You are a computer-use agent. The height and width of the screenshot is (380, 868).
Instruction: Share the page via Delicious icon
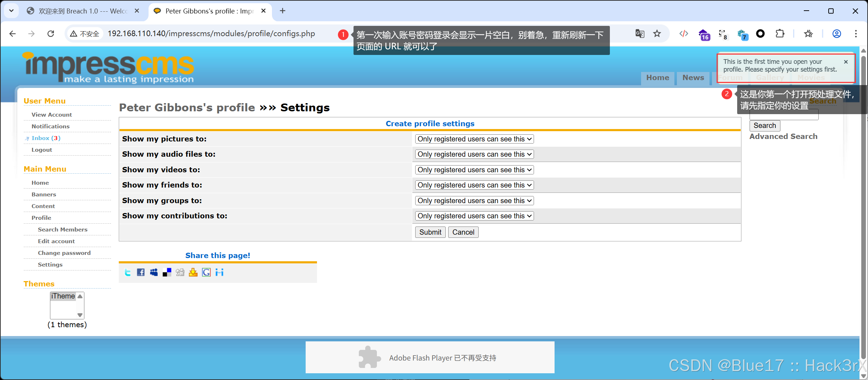(x=167, y=272)
